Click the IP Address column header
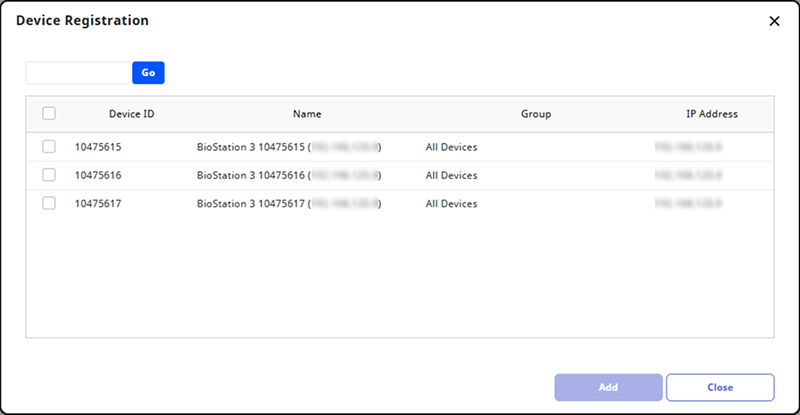The height and width of the screenshot is (415, 800). tap(711, 114)
